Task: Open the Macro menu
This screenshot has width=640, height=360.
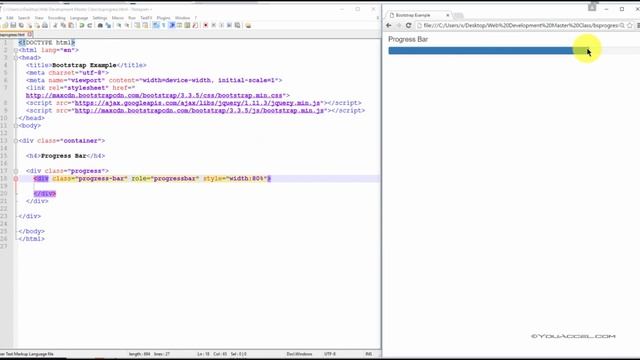Action: pos(118,18)
